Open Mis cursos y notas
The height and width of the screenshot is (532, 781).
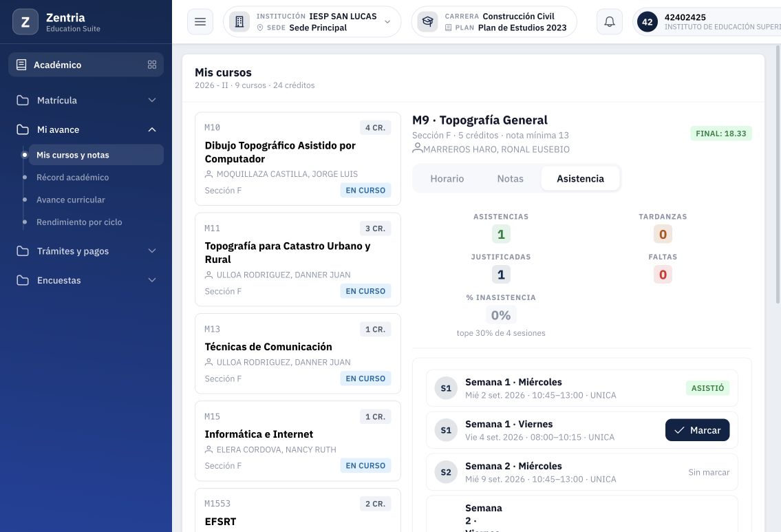[96, 155]
